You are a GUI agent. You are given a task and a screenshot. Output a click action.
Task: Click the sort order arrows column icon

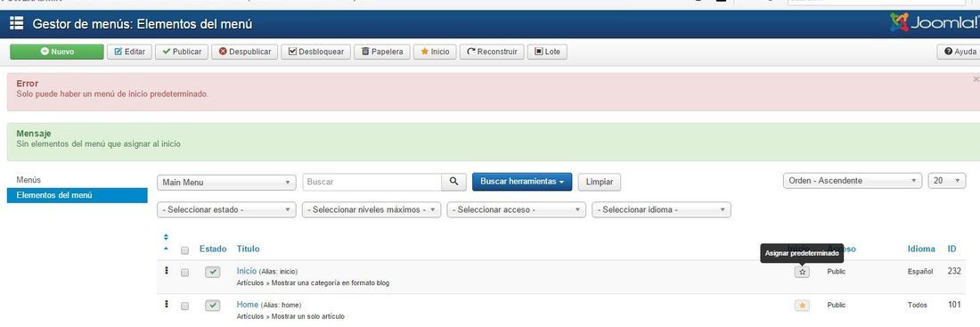coord(167,242)
